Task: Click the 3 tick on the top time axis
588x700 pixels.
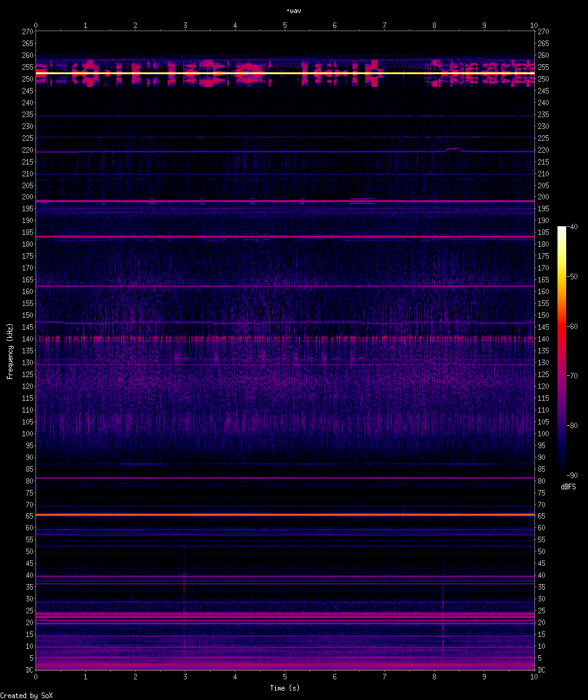Action: click(x=185, y=26)
